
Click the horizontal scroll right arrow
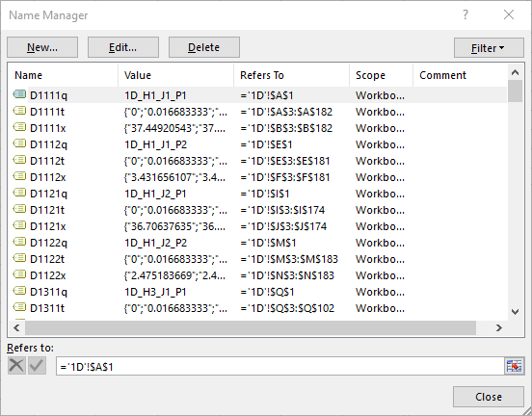[x=499, y=327]
